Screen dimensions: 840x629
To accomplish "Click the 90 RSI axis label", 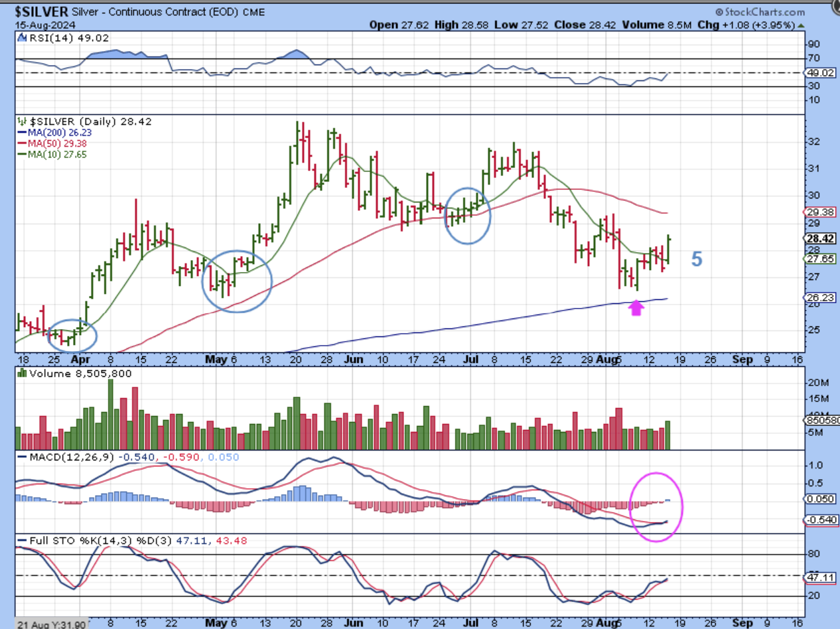I will coord(813,44).
